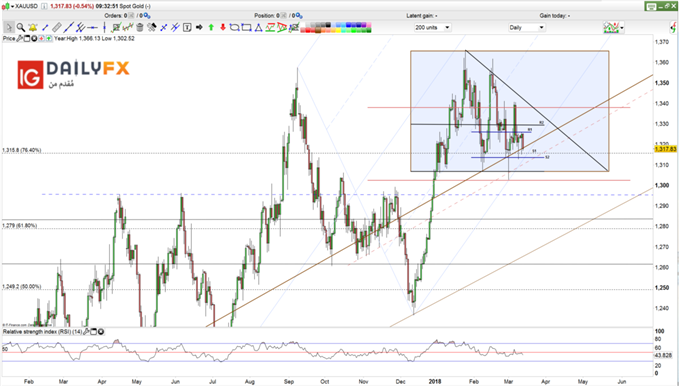Click the 1,279 (61.80%) Fibonacci label
Screen dimensions: 679x386
click(x=19, y=226)
